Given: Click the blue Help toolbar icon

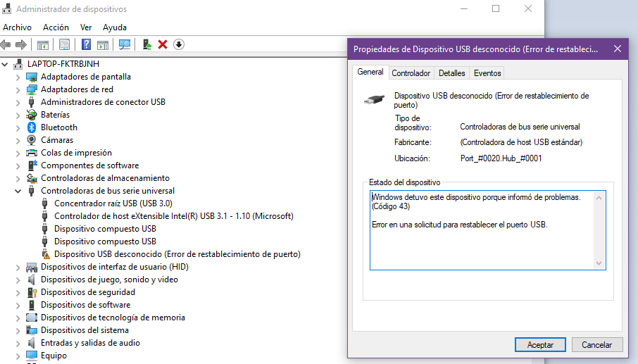Looking at the screenshot, I should pos(86,44).
